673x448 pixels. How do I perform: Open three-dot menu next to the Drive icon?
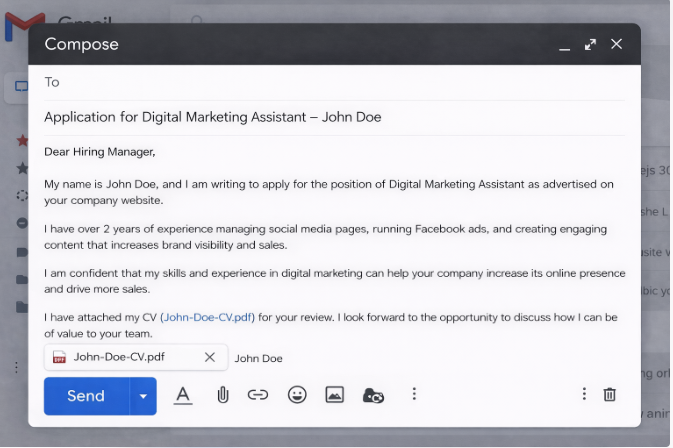click(413, 395)
